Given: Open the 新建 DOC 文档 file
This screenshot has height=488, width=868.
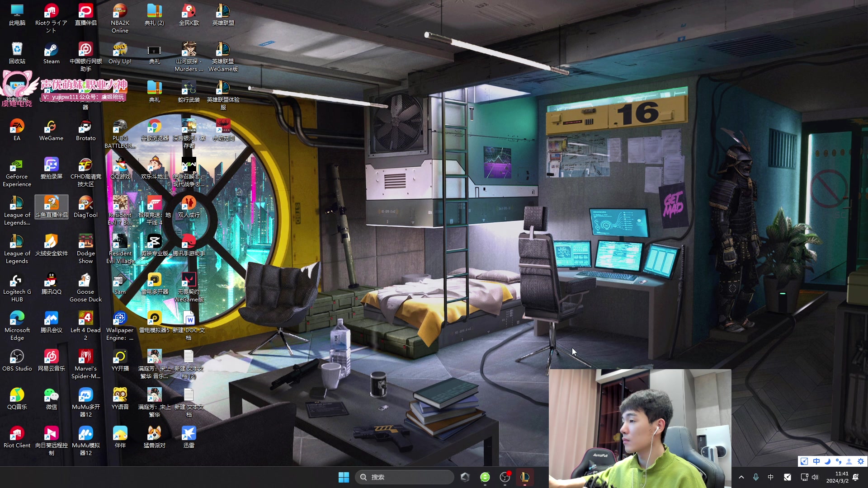Looking at the screenshot, I should point(189,326).
